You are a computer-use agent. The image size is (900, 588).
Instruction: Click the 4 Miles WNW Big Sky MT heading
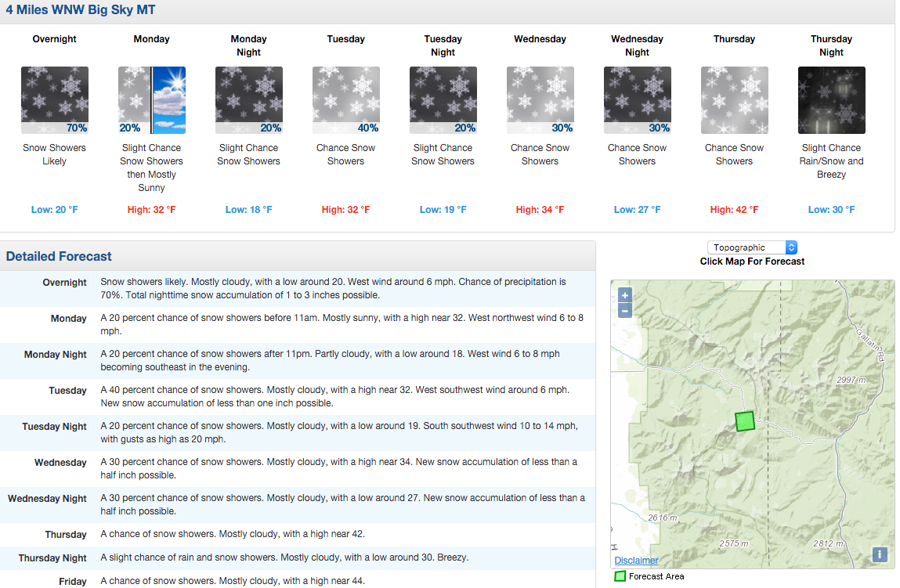[x=81, y=9]
